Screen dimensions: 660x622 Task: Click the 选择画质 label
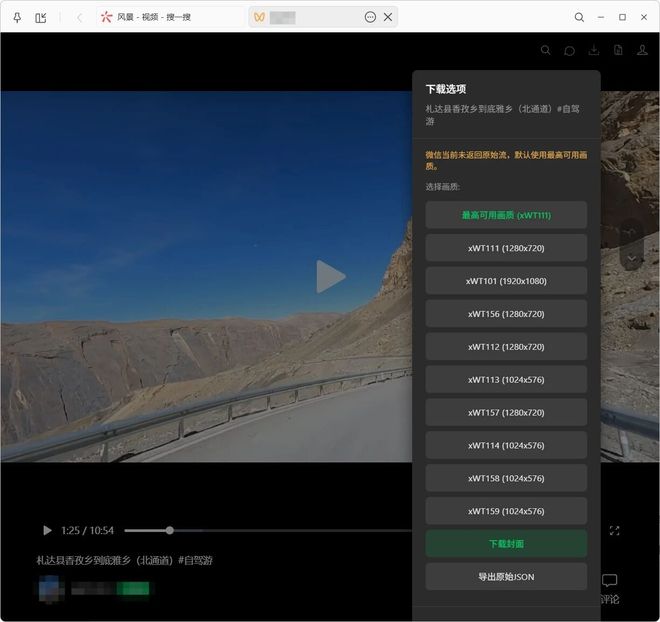point(442,187)
